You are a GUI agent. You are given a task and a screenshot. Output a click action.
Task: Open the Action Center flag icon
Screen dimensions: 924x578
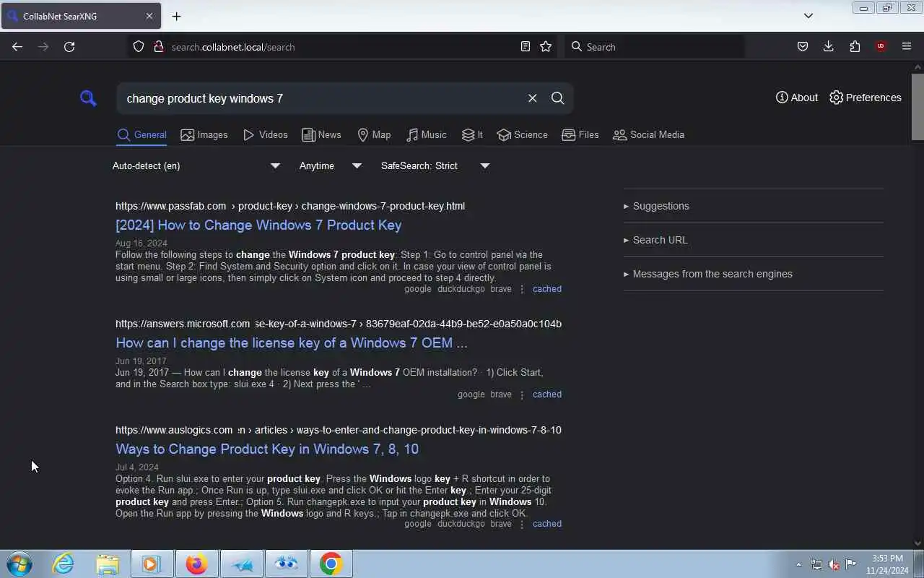(851, 564)
